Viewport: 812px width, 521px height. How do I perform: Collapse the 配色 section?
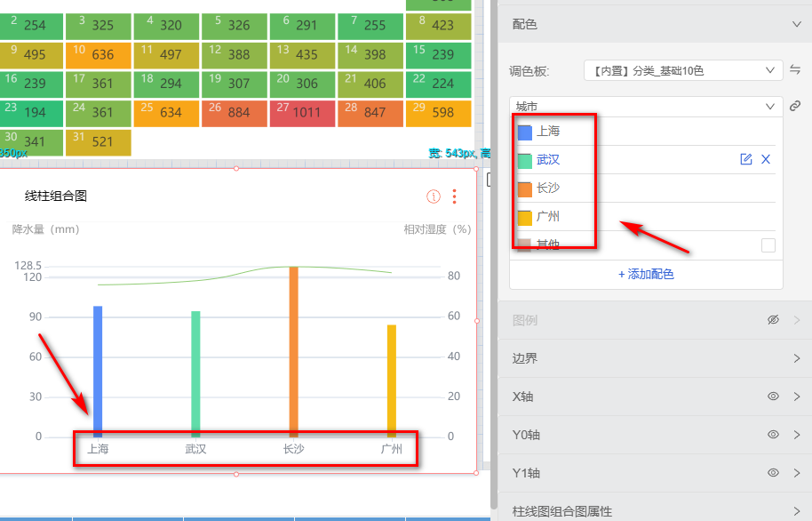point(796,25)
